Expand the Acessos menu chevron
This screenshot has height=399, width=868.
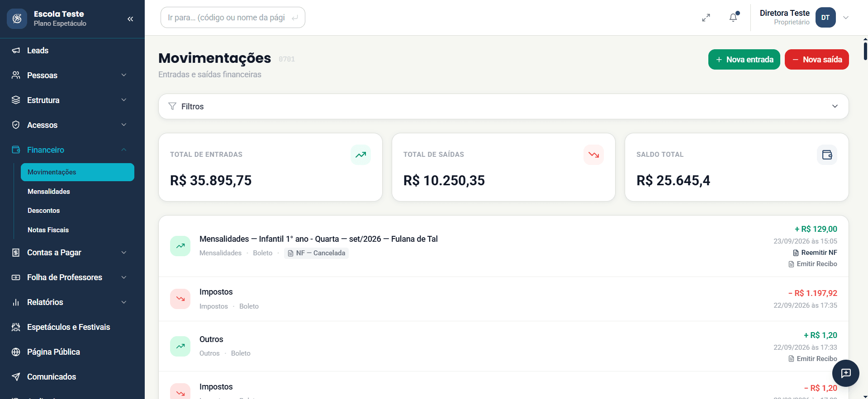coord(124,125)
